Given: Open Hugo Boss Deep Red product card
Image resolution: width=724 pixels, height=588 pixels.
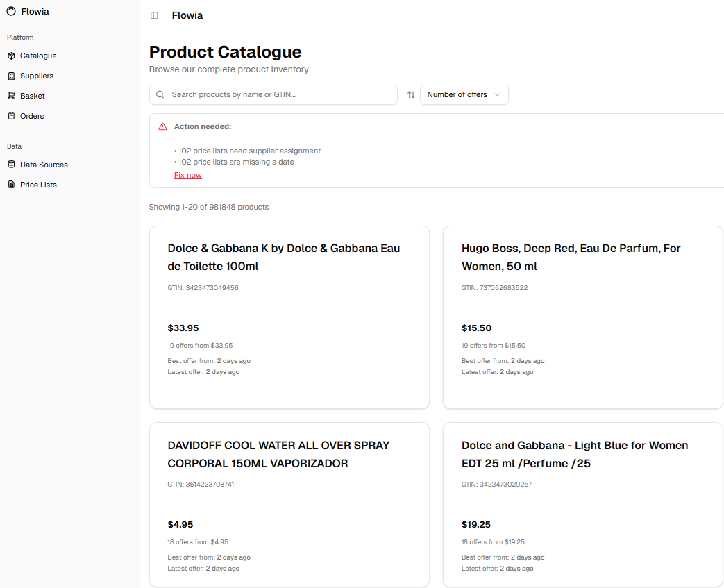Looking at the screenshot, I should click(x=582, y=317).
